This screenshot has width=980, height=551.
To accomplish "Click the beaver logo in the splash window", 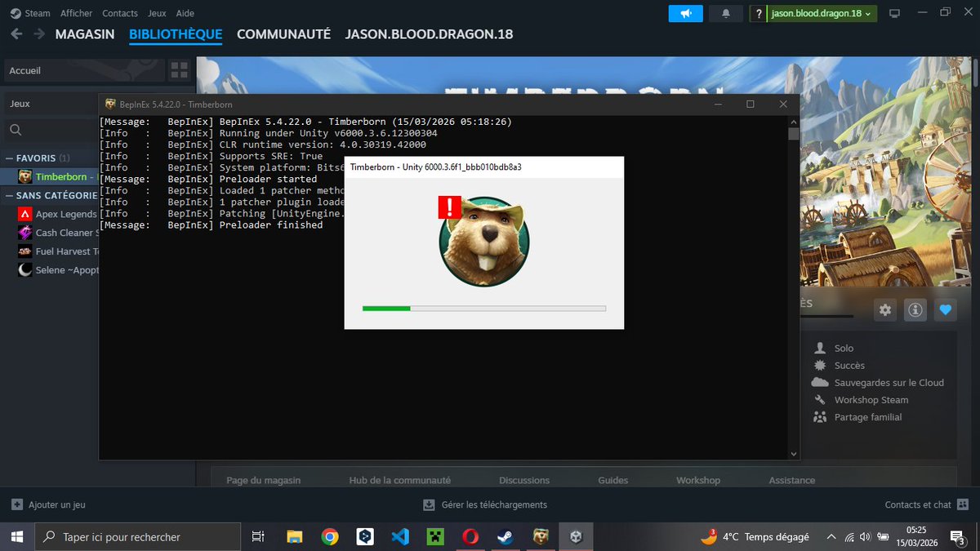I will point(483,241).
